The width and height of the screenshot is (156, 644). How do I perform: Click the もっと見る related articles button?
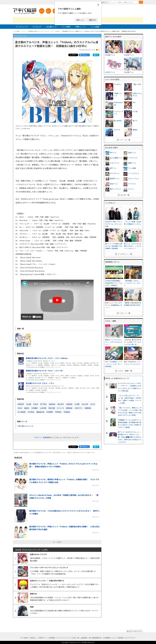pos(57,542)
